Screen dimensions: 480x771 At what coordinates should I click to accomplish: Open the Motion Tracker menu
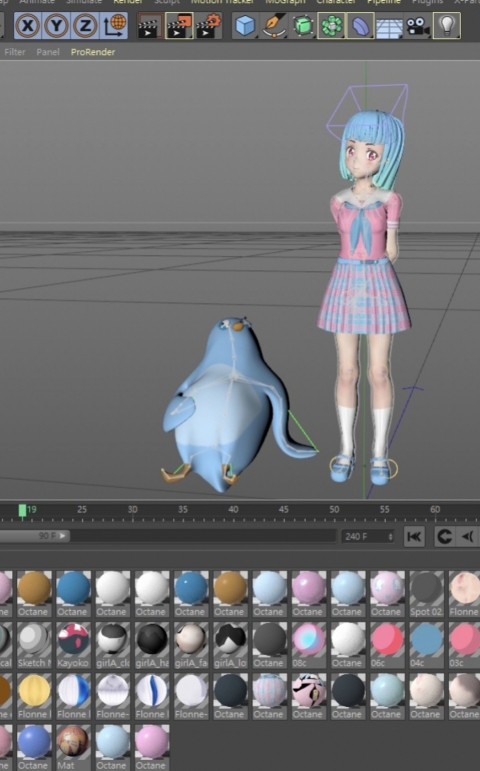[222, 2]
